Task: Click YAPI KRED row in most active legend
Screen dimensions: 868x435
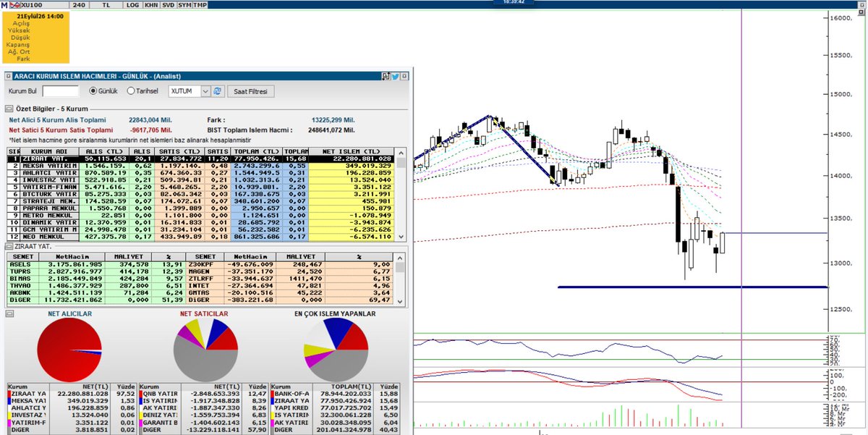Action: [336, 410]
